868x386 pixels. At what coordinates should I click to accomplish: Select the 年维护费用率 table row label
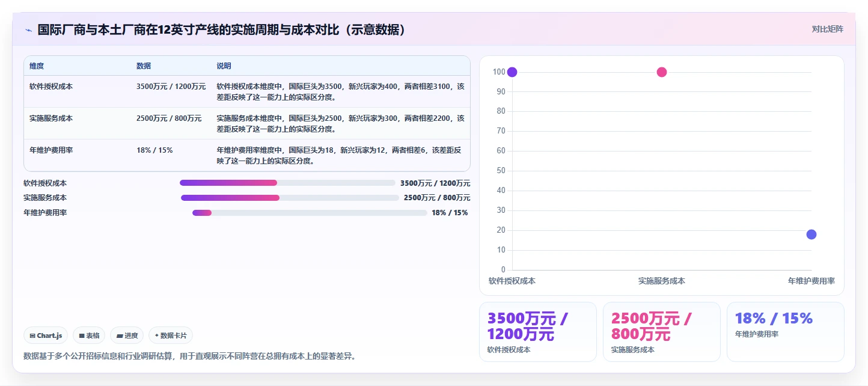click(x=51, y=150)
